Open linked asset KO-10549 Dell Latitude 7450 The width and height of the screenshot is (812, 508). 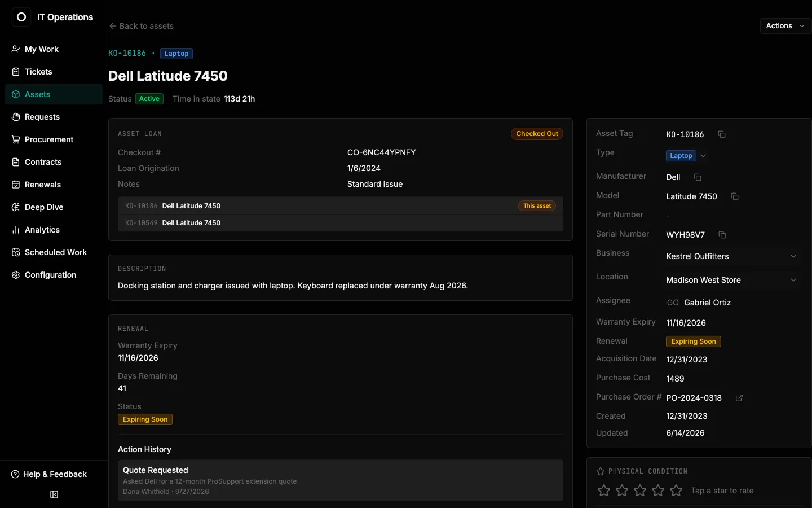point(341,223)
